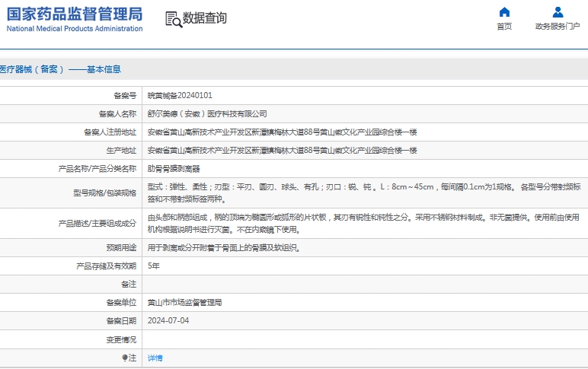588x369 pixels.
Task: Click the description text starting 由头部和柄部组成
Action: [363, 224]
